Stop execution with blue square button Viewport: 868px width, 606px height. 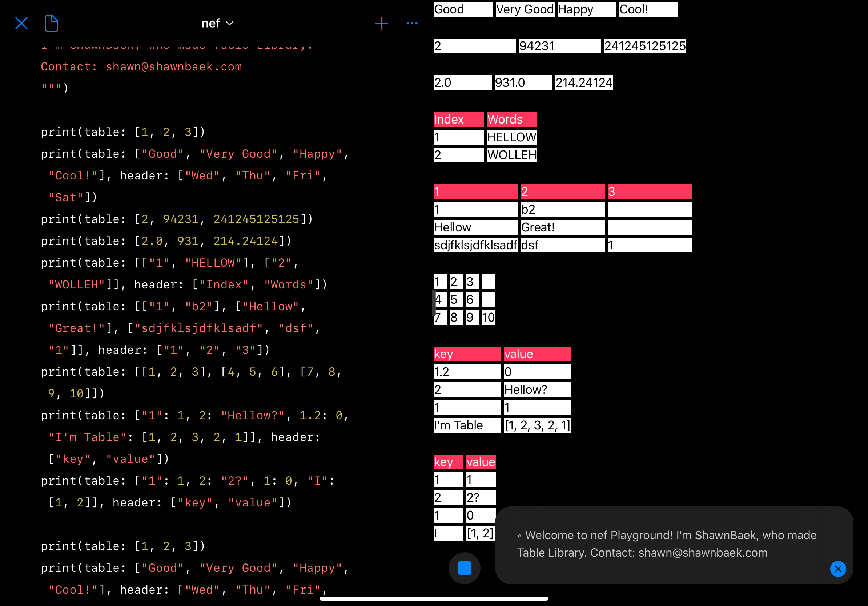(464, 568)
